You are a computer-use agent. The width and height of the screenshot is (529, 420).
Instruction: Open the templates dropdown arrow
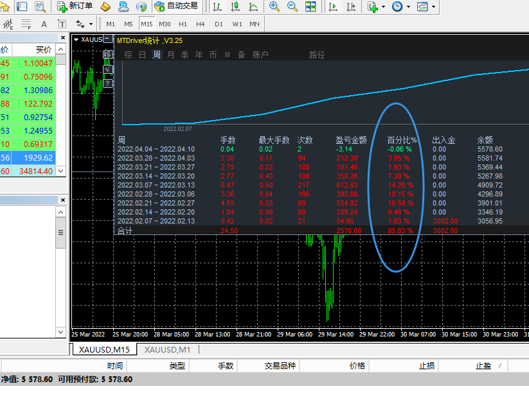433,6
